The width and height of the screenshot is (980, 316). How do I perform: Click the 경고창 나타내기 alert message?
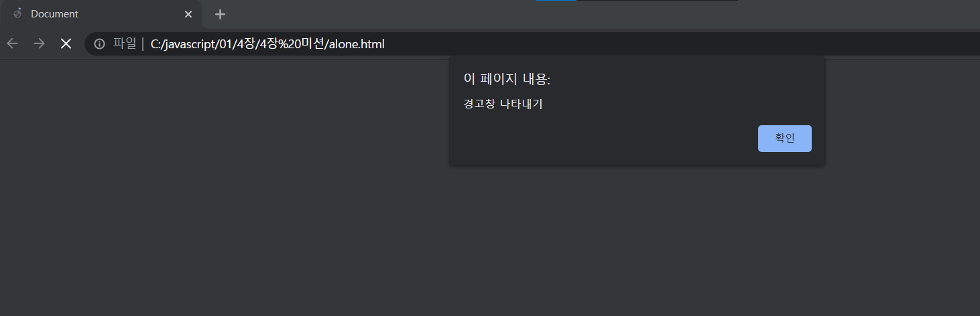click(x=503, y=104)
